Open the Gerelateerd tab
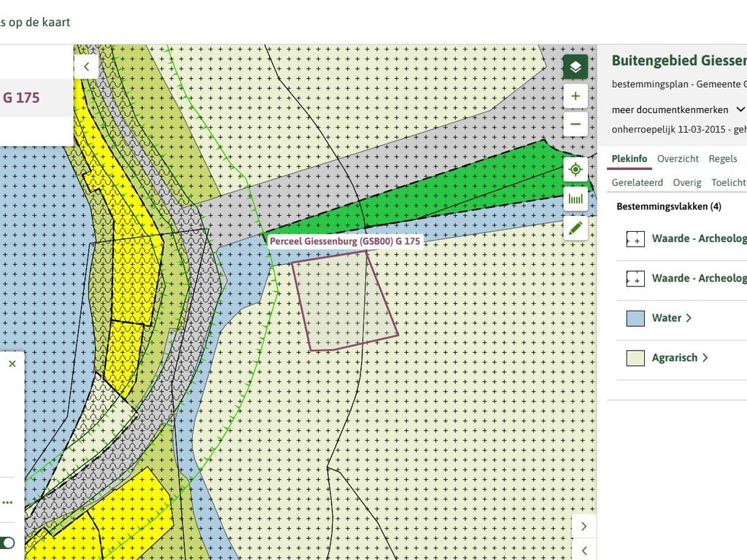This screenshot has height=560, width=747. [x=637, y=182]
